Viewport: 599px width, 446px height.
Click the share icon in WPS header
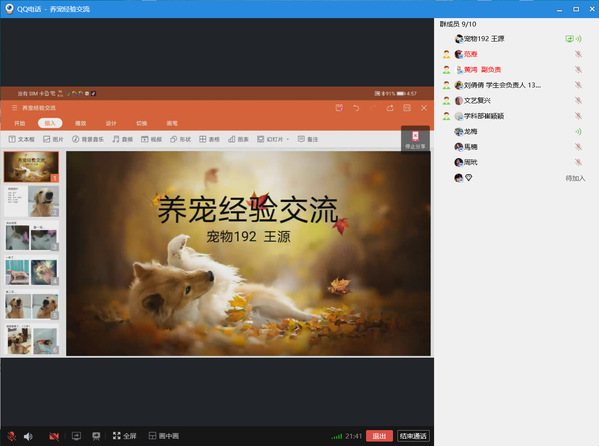click(x=390, y=108)
